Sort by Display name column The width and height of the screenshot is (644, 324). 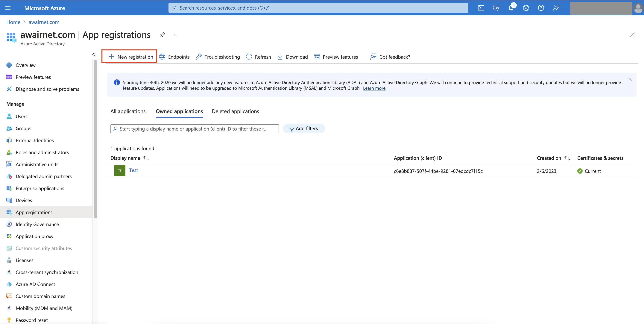(130, 158)
